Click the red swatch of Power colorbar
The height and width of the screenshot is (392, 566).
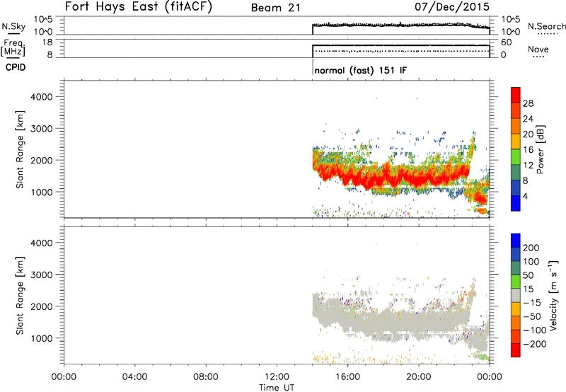pyautogui.click(x=516, y=95)
